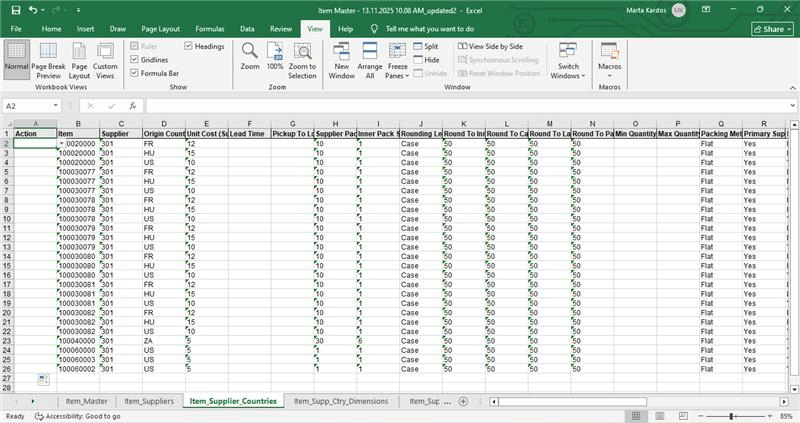Switch to Page Layout view
Image resolution: width=800 pixels, height=423 pixels.
[x=78, y=61]
